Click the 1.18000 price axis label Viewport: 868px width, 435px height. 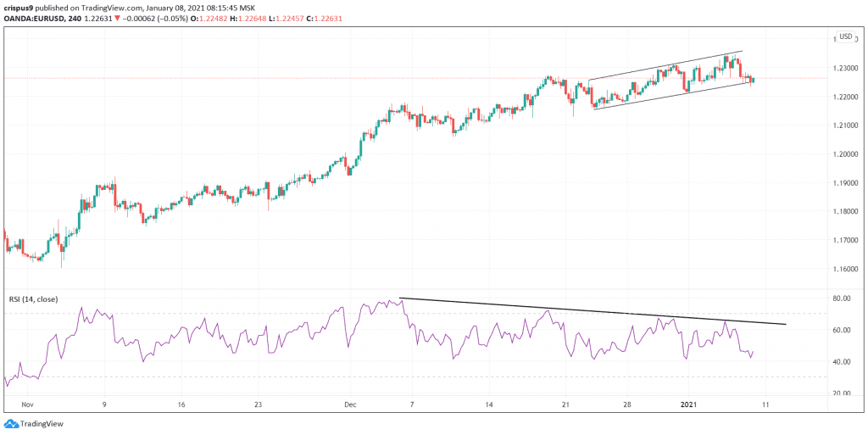(846, 211)
